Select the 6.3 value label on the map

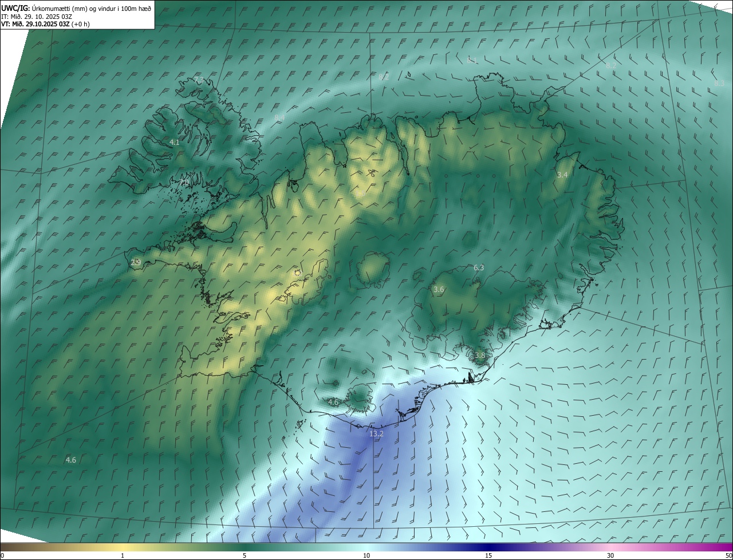click(479, 267)
